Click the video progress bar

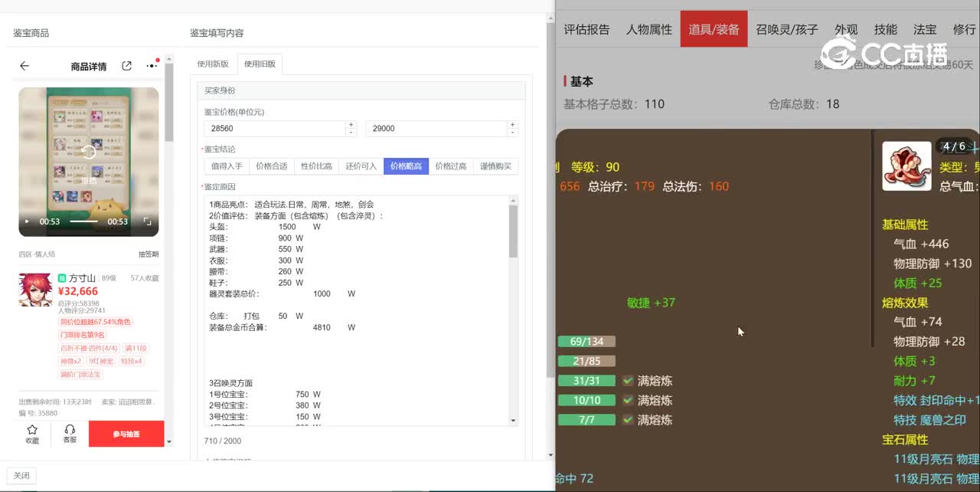click(83, 221)
